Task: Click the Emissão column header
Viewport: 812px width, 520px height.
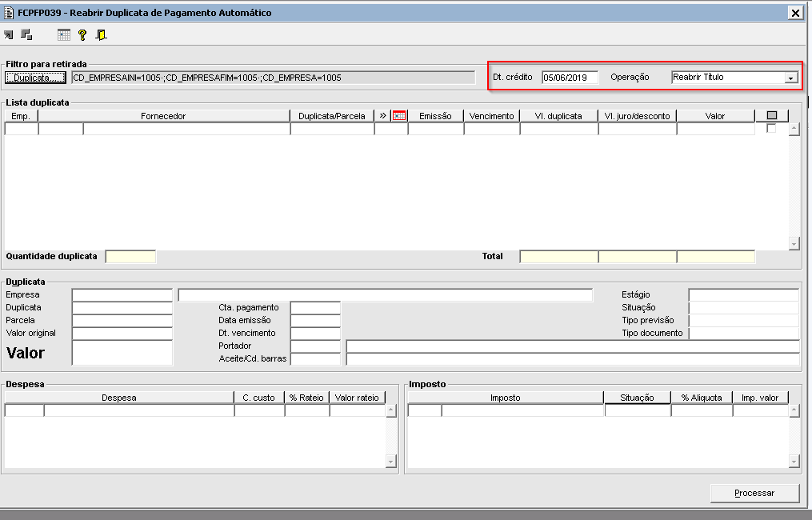Action: [x=435, y=116]
